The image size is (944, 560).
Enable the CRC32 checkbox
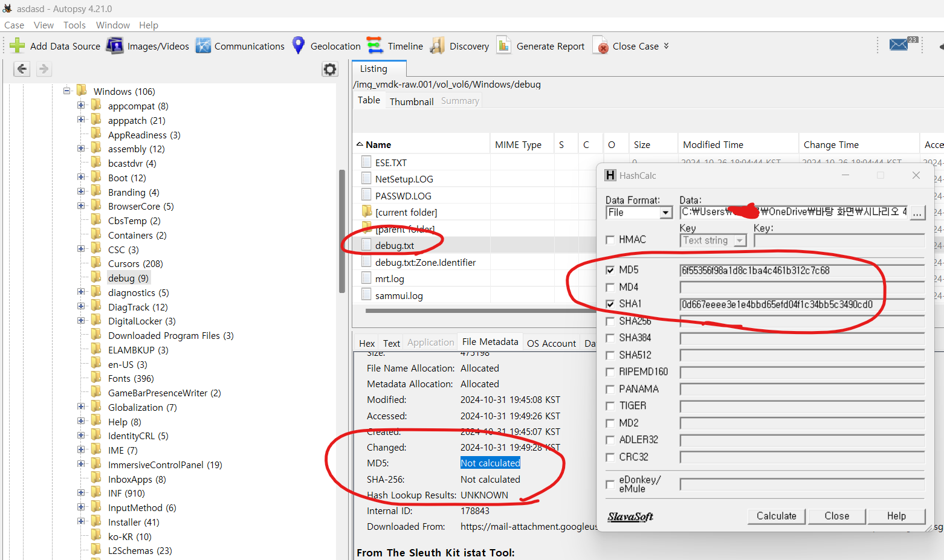click(x=610, y=457)
